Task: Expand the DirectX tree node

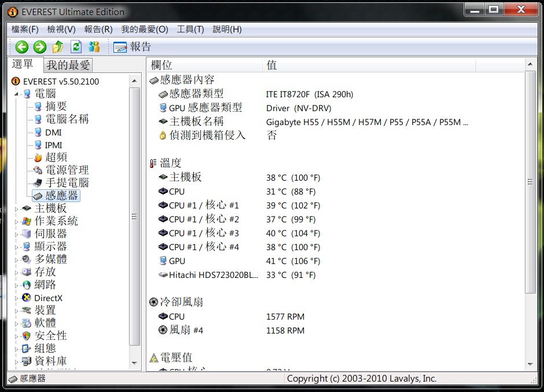Action: pyautogui.click(x=16, y=298)
